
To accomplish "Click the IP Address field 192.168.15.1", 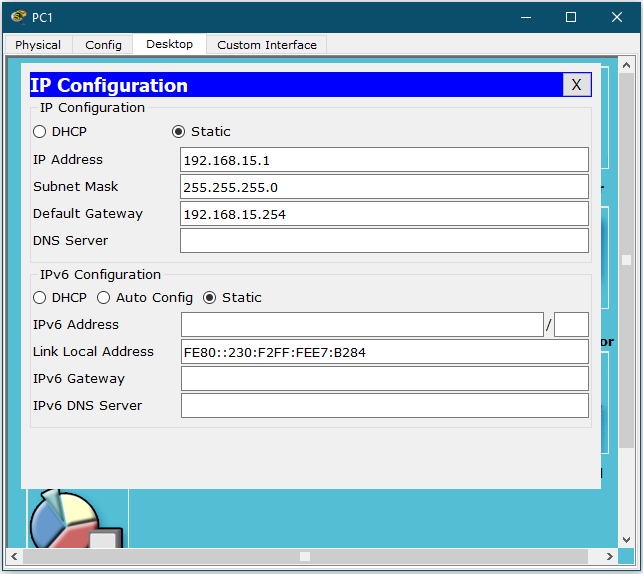I will coord(384,160).
